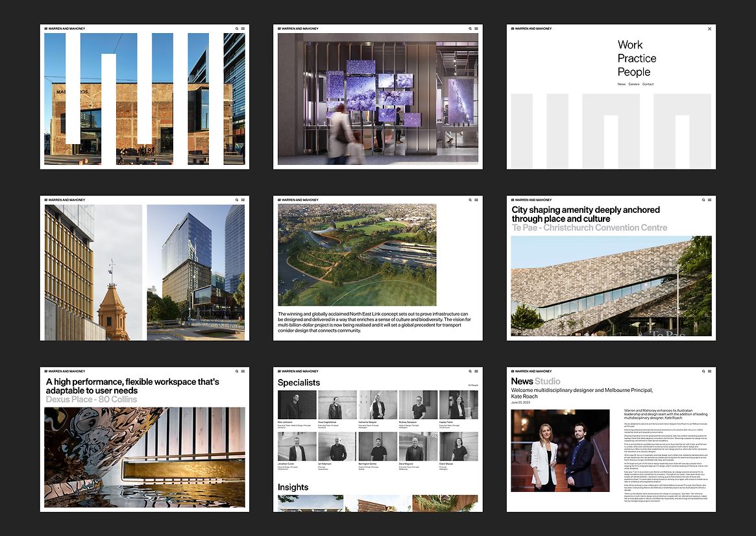Close the Work Practice People menu overlay

pyautogui.click(x=709, y=29)
